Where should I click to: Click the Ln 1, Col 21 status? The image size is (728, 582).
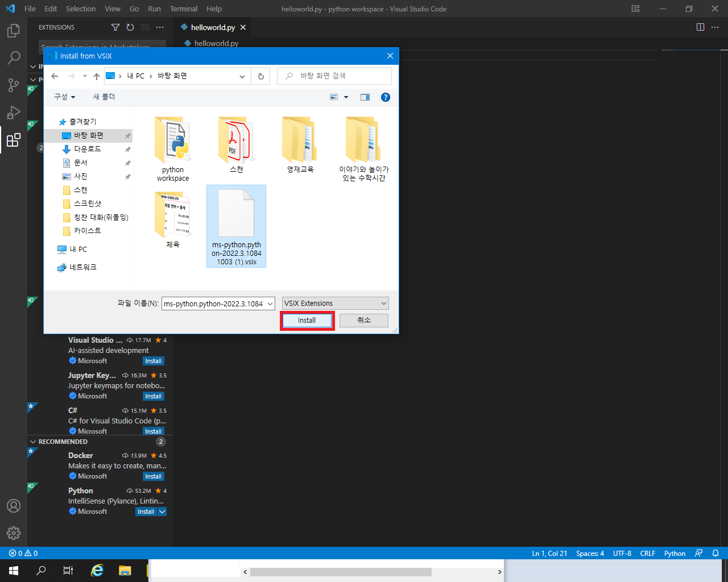tap(549, 553)
